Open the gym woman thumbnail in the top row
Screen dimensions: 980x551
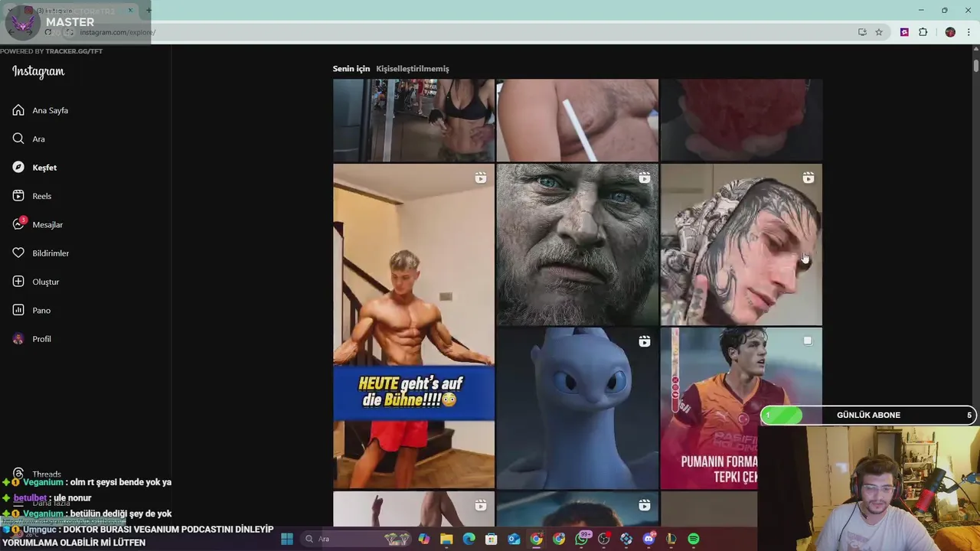413,120
